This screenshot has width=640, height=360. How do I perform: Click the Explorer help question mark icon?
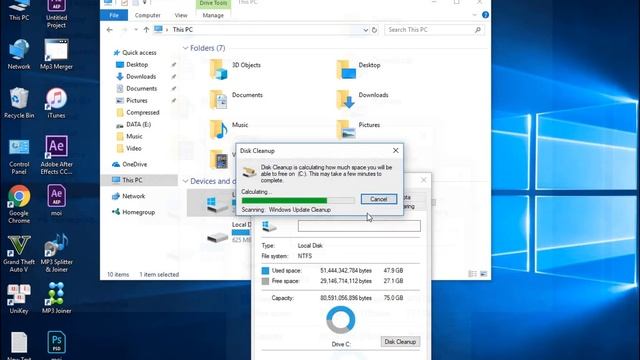point(485,15)
